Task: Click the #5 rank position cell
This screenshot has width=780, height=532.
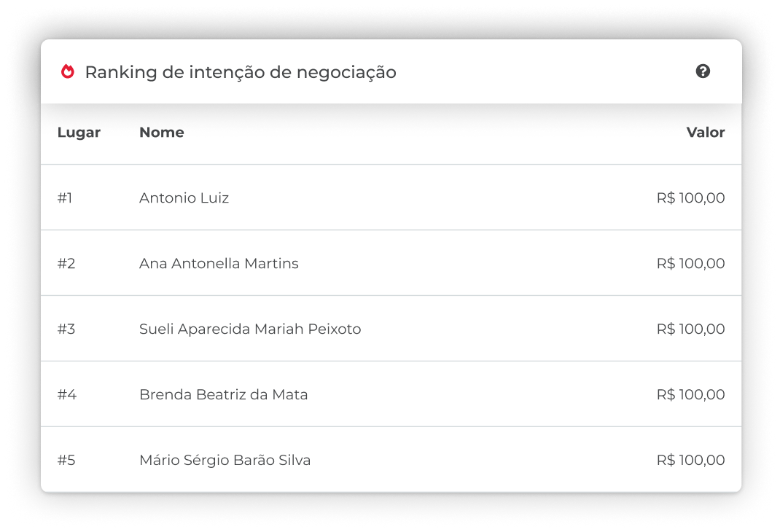Action: pyautogui.click(x=66, y=461)
